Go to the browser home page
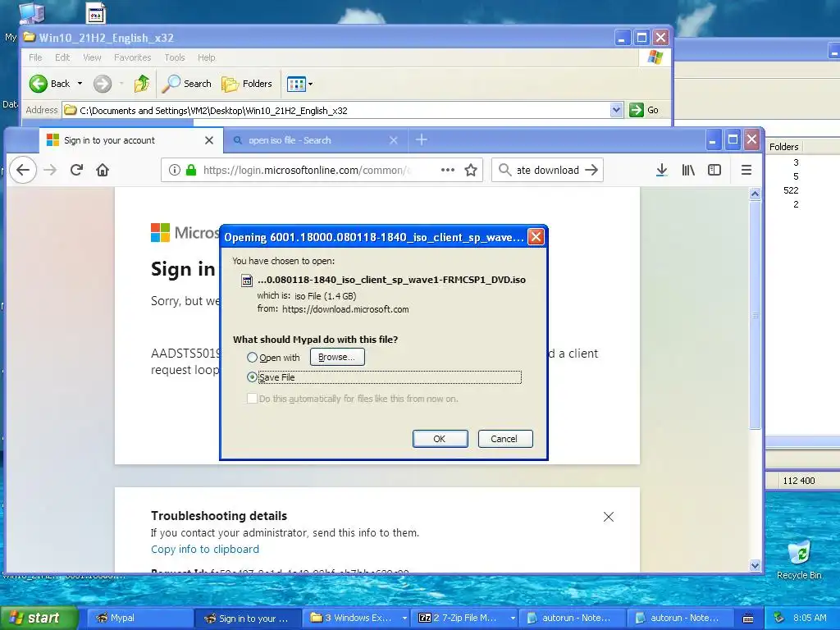This screenshot has width=840, height=630. point(103,170)
